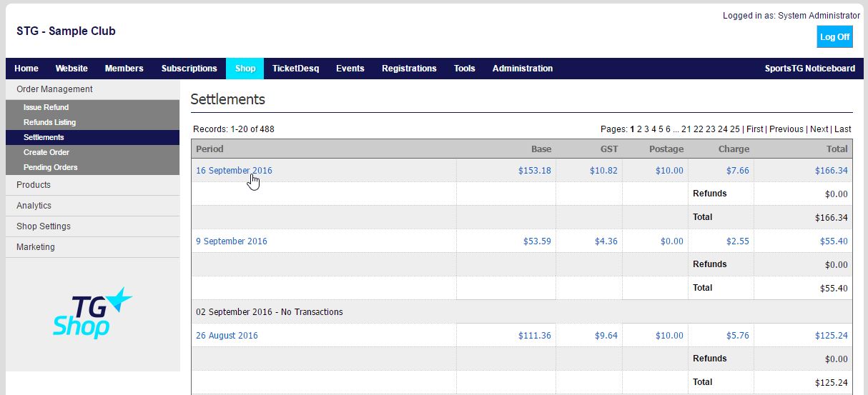Click charge amount $7.66
The height and width of the screenshot is (395, 868).
coord(738,171)
